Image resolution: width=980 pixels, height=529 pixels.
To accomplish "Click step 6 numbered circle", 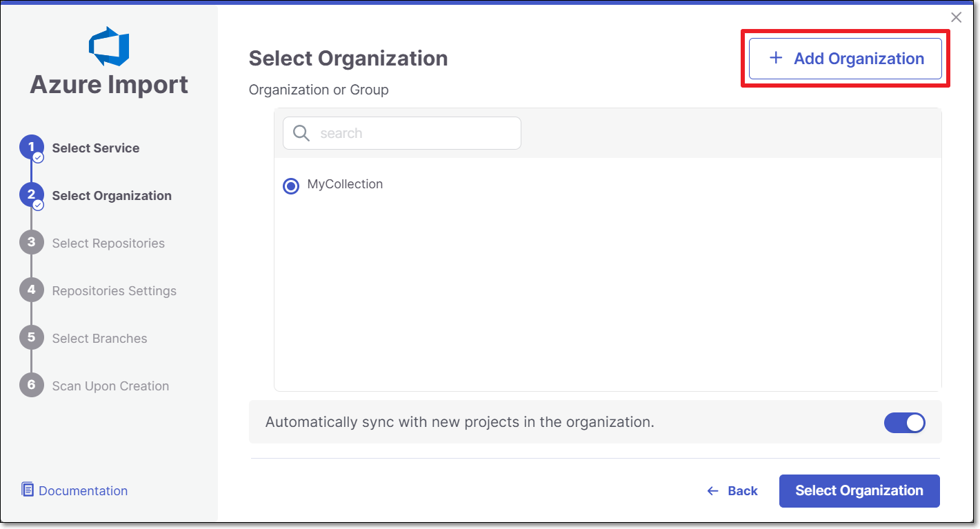I will 31,386.
